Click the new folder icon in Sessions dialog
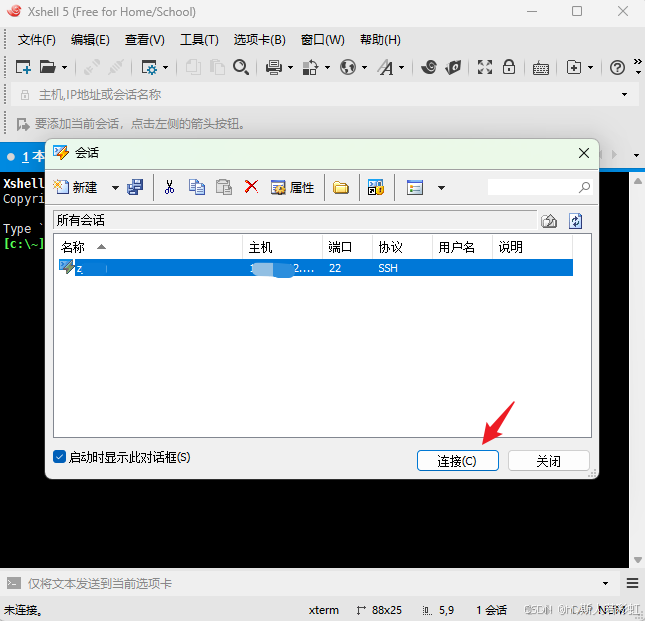645x621 pixels. coord(341,188)
